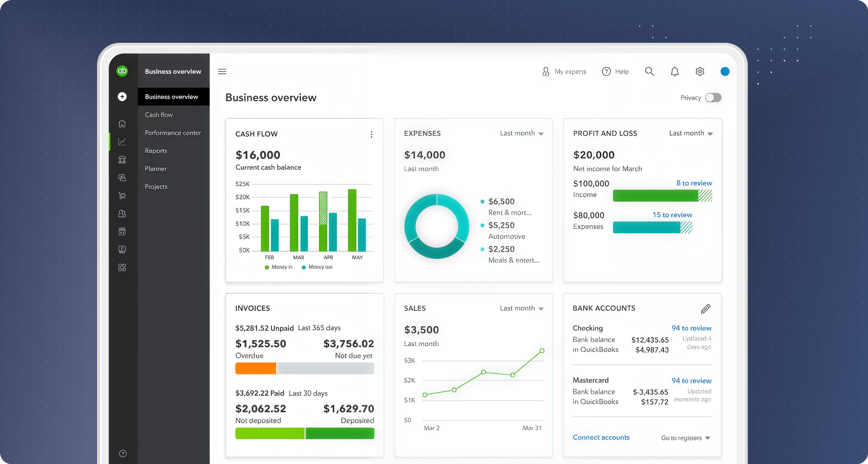Select Business overview in submenu
The height and width of the screenshot is (464, 868).
(x=174, y=97)
